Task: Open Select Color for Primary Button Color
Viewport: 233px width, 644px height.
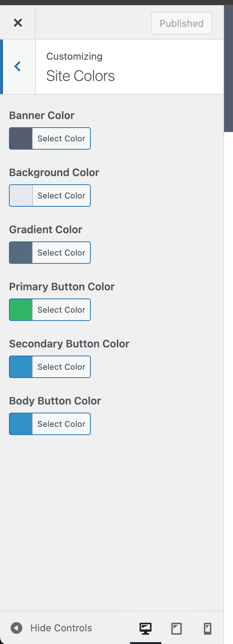Action: 61,310
